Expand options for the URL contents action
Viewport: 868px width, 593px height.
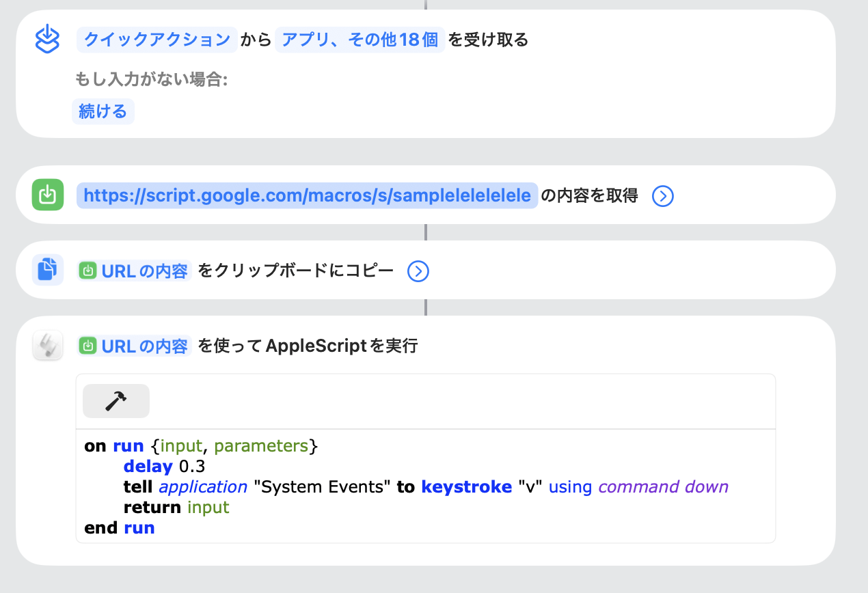point(663,196)
